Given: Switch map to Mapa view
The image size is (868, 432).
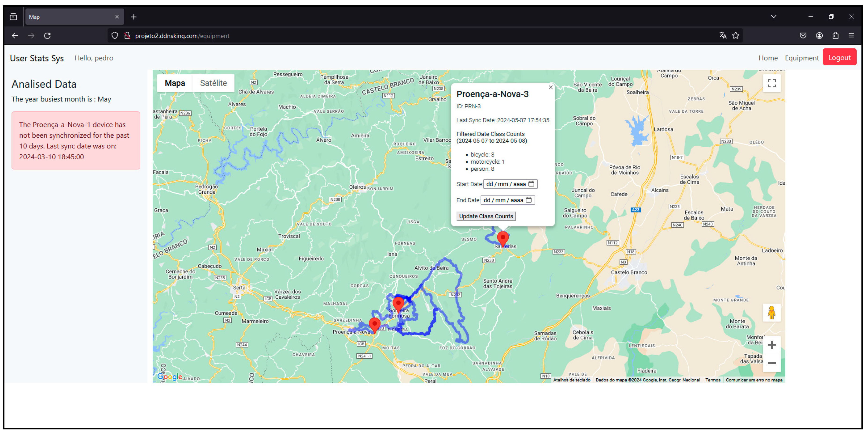Looking at the screenshot, I should point(174,83).
